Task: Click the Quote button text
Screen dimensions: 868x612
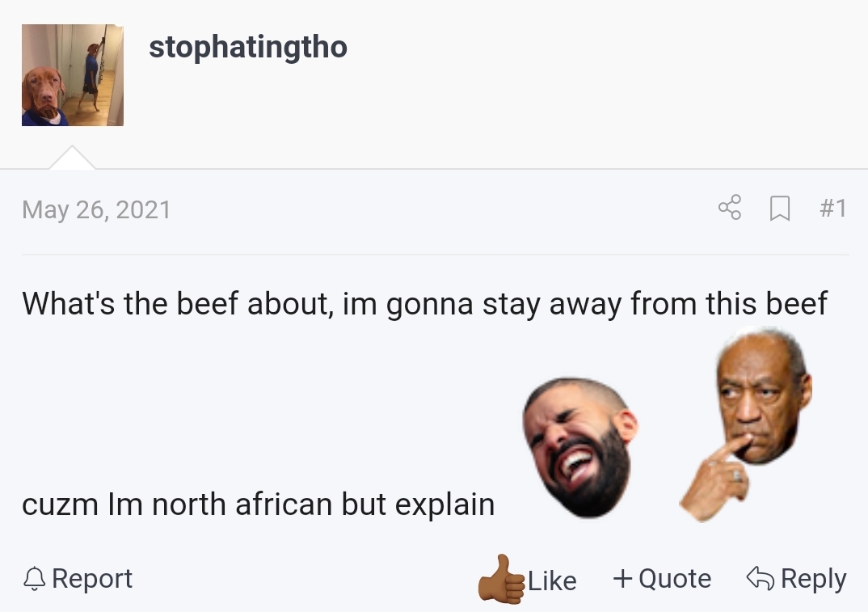Action: click(675, 579)
